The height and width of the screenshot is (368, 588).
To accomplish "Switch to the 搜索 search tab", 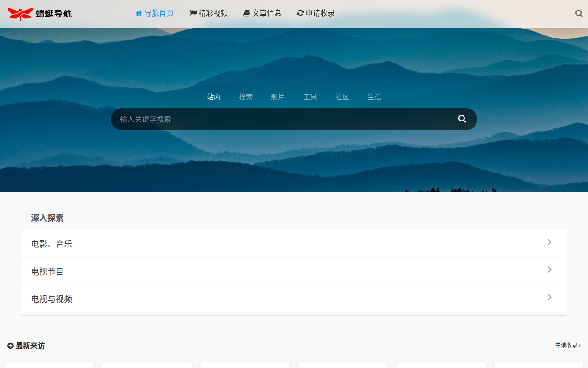I will [x=246, y=97].
